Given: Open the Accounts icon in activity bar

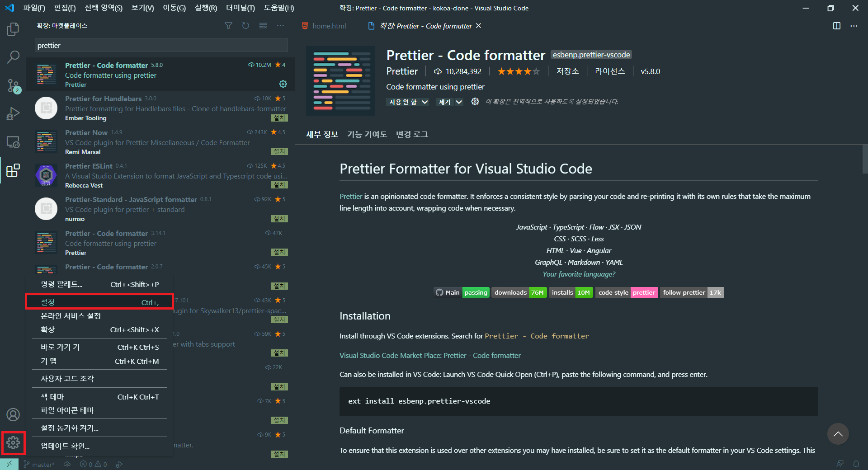Looking at the screenshot, I should click(x=13, y=414).
